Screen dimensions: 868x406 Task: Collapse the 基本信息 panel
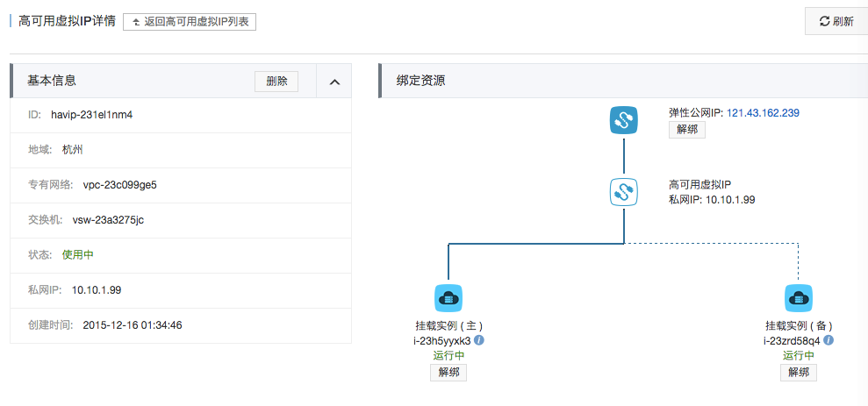334,82
